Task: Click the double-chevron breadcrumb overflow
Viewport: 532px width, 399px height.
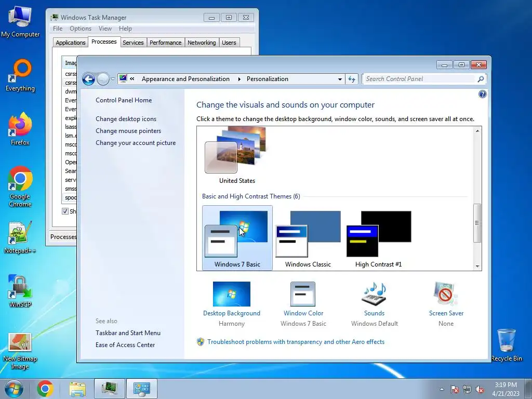Action: click(x=132, y=79)
